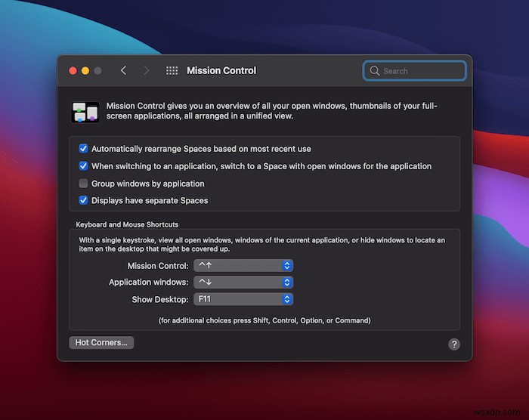Minimize window with the yellow button
The image size is (529, 420).
(85, 70)
